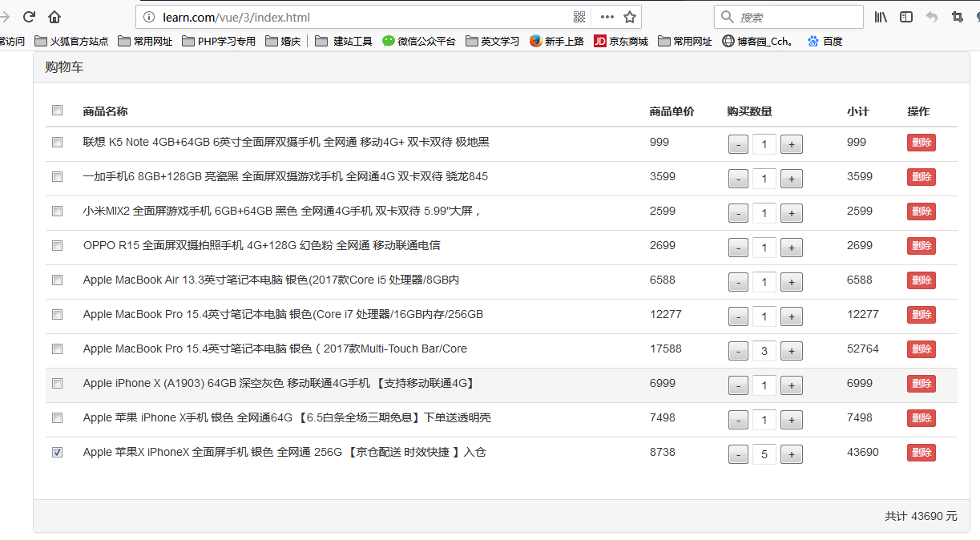
Task: Open 英文学习 bookmark folder
Action: (492, 41)
